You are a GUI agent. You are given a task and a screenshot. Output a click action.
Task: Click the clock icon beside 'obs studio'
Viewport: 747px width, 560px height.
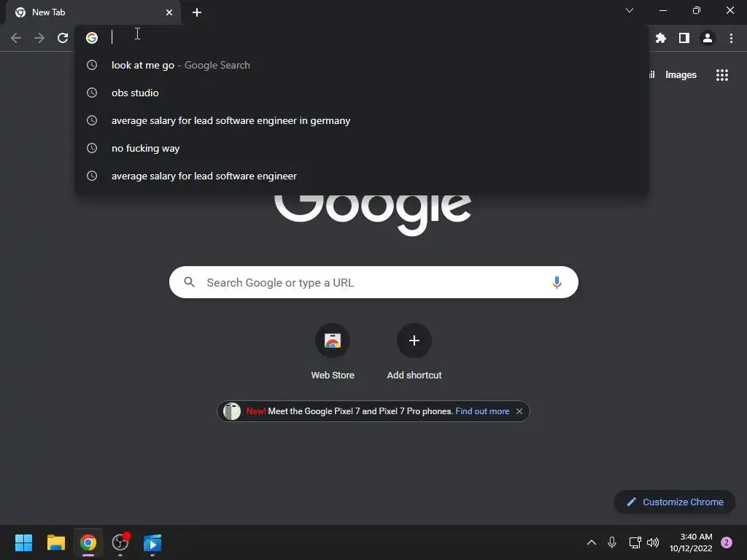92,93
